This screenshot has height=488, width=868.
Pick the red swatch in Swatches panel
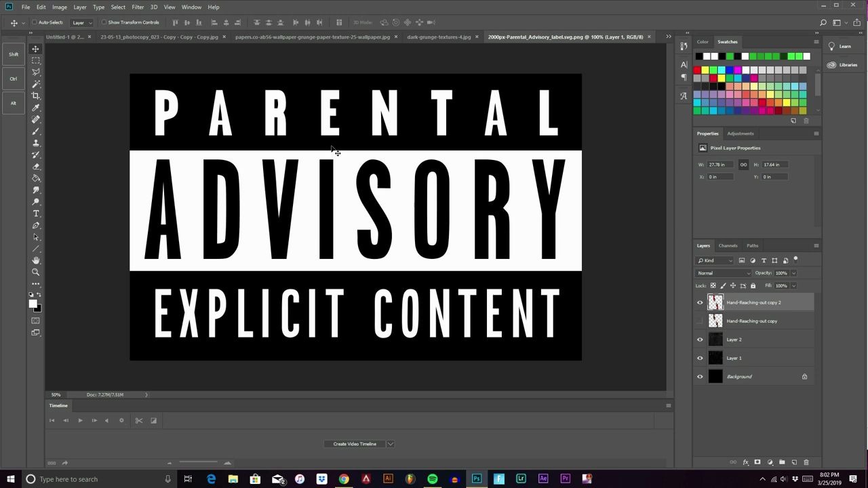(x=697, y=70)
